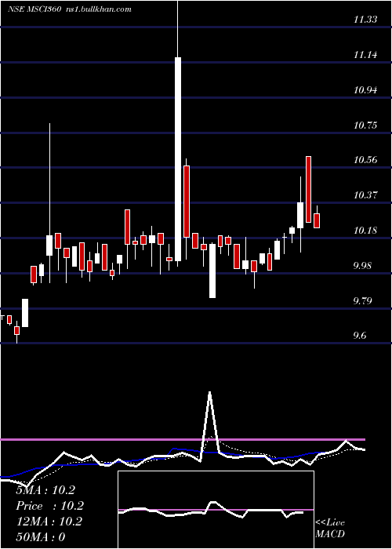This screenshot has width=392, height=549.
Task: Click the tallest white candlestick body
Action: 178,159
